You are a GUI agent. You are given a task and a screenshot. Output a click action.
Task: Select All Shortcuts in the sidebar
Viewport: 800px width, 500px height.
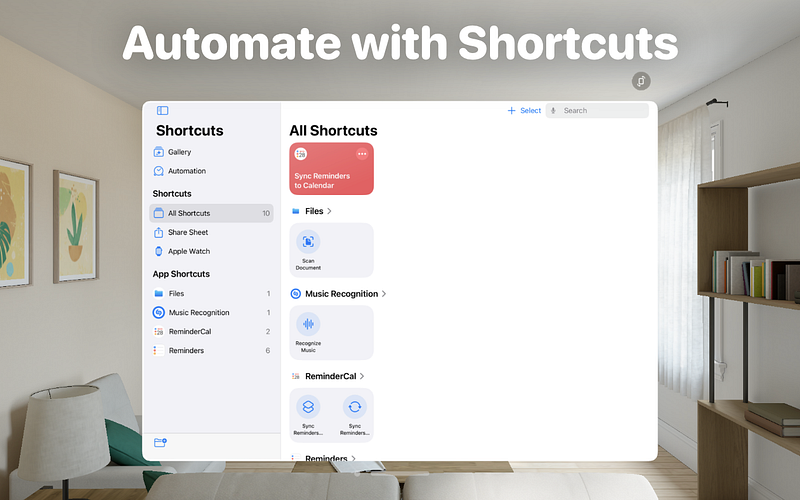[211, 213]
